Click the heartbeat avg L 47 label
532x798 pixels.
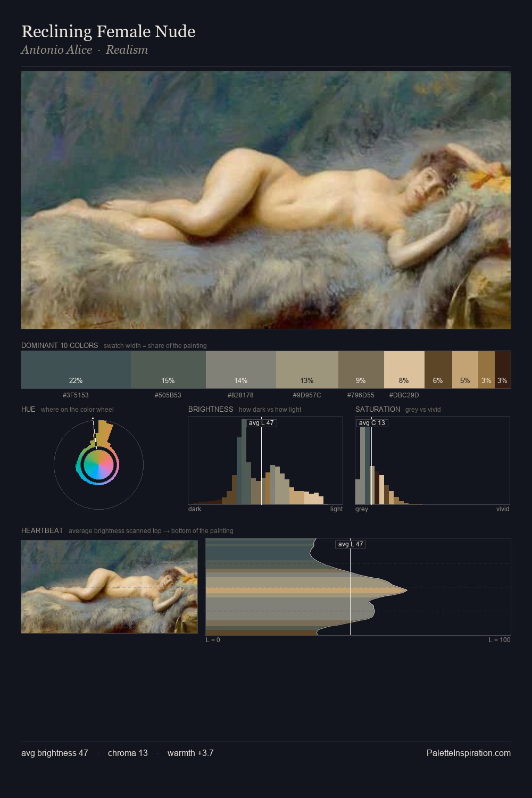pos(351,544)
